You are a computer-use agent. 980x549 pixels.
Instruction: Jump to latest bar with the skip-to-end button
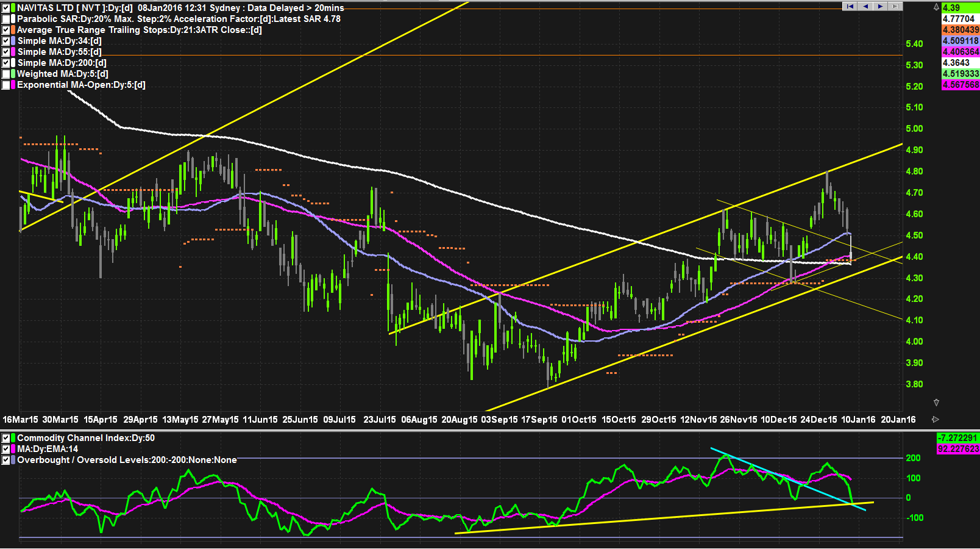click(x=895, y=6)
